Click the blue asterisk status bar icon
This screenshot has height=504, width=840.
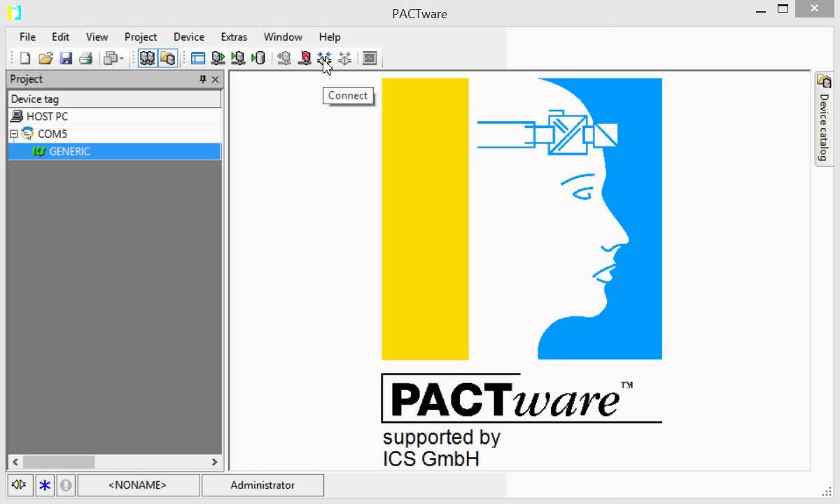[45, 485]
